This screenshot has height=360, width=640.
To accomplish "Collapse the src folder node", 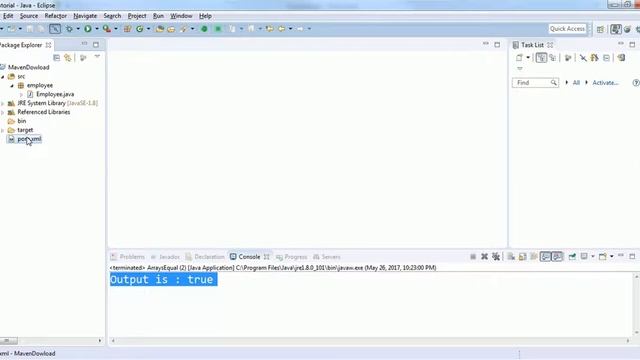I will pos(2,76).
